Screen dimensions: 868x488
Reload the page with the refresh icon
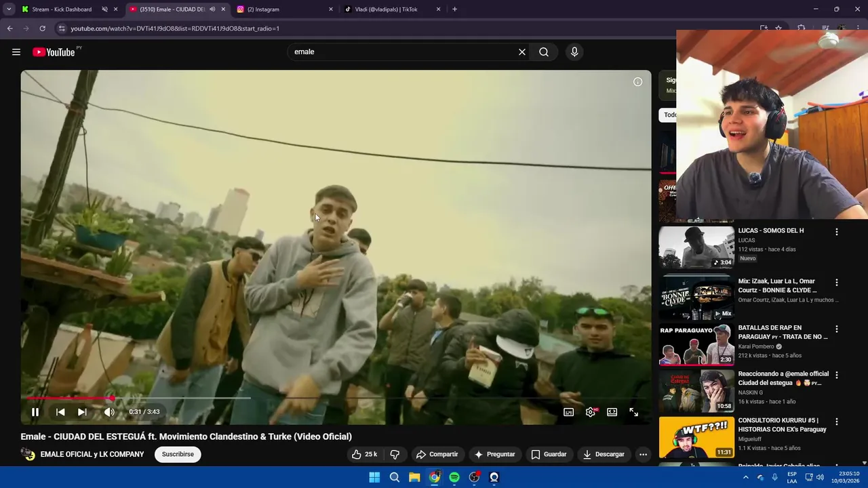42,28
